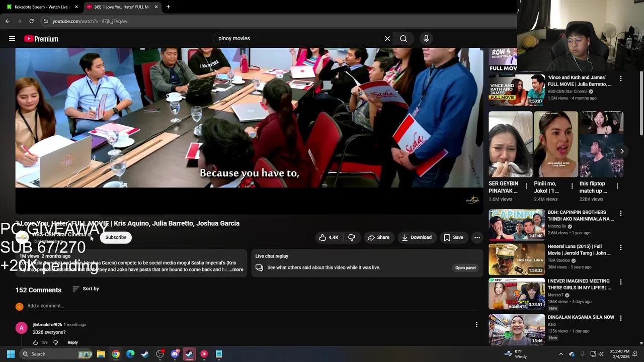Image resolution: width=644 pixels, height=362 pixels.
Task: Go to YouTube Premium home logo
Action: [x=41, y=39]
